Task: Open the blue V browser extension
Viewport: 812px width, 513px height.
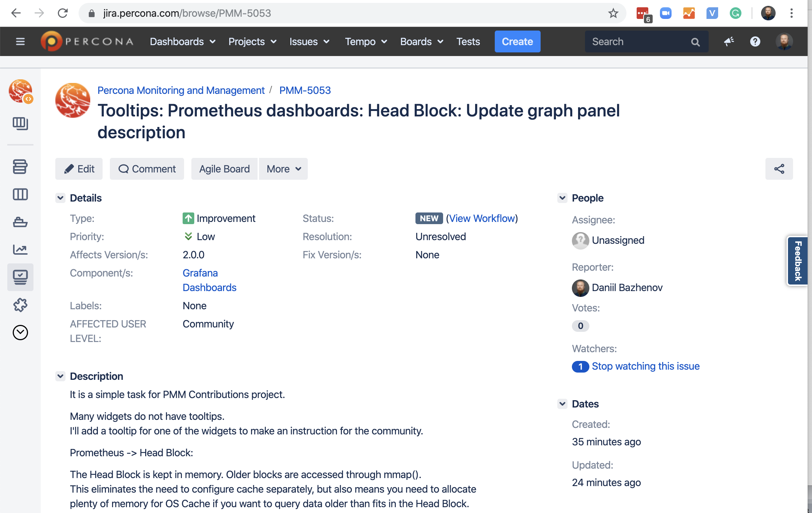Action: [712, 13]
